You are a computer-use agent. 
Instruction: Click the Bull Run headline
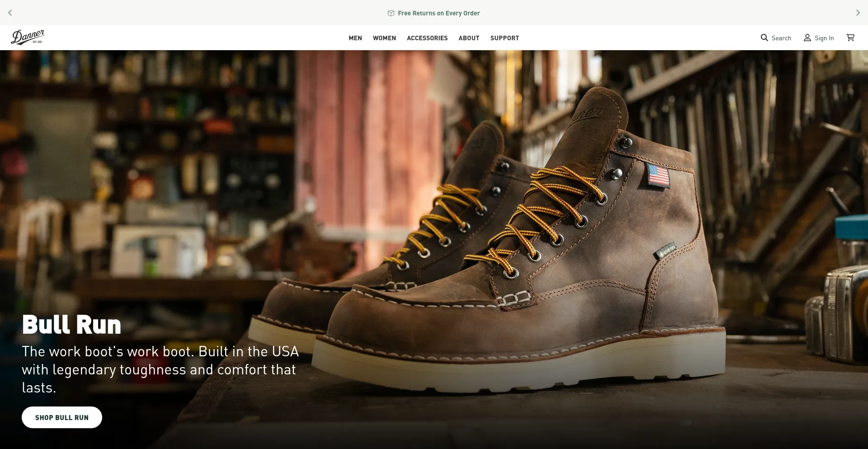pos(71,325)
